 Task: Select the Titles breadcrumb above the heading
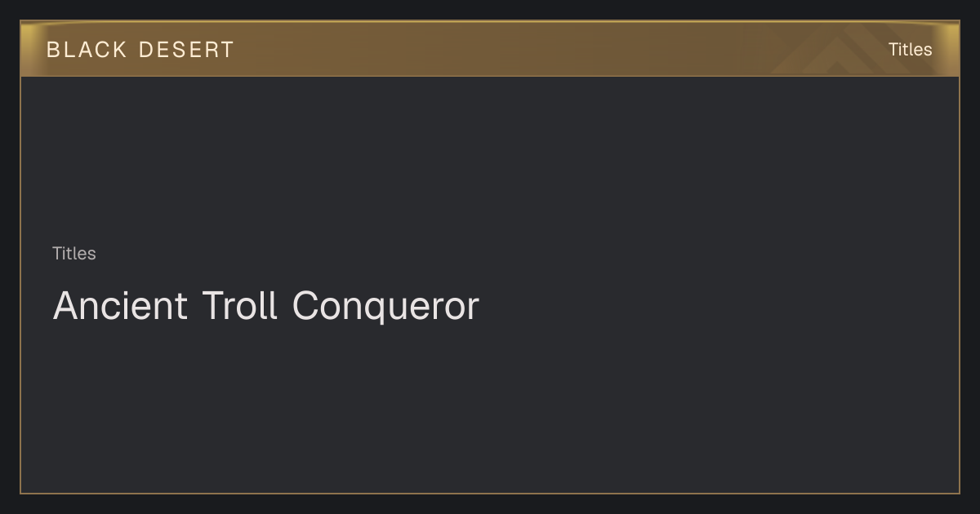click(x=74, y=254)
